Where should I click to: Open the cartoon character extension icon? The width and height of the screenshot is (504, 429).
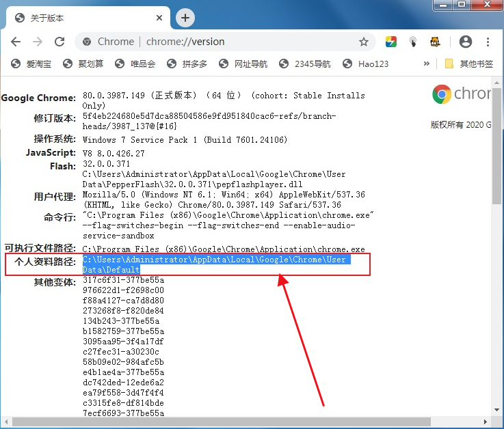pyautogui.click(x=435, y=42)
